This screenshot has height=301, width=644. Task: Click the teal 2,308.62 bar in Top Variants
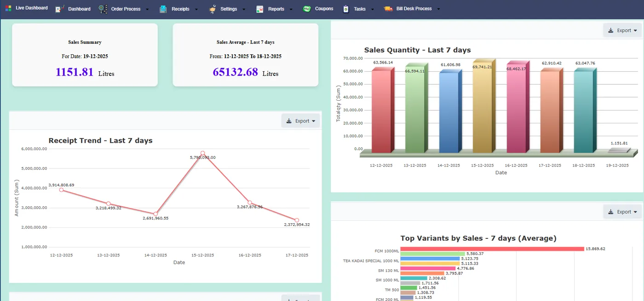click(414, 278)
